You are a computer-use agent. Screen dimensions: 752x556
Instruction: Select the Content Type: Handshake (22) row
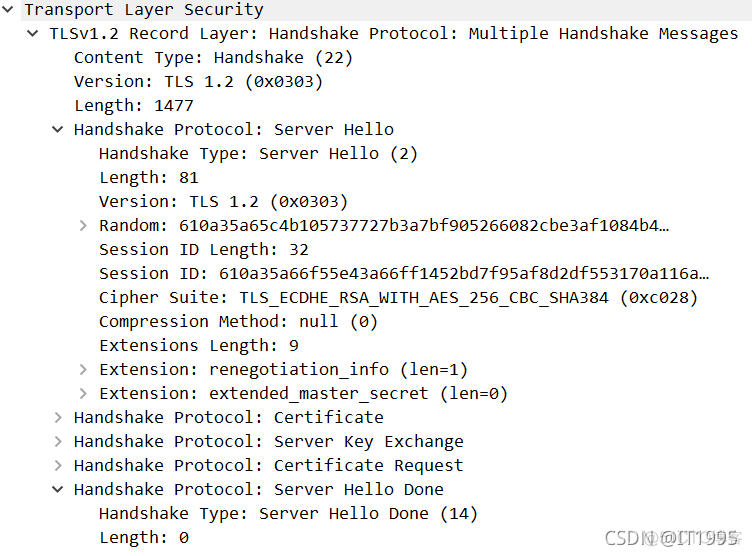[213, 58]
